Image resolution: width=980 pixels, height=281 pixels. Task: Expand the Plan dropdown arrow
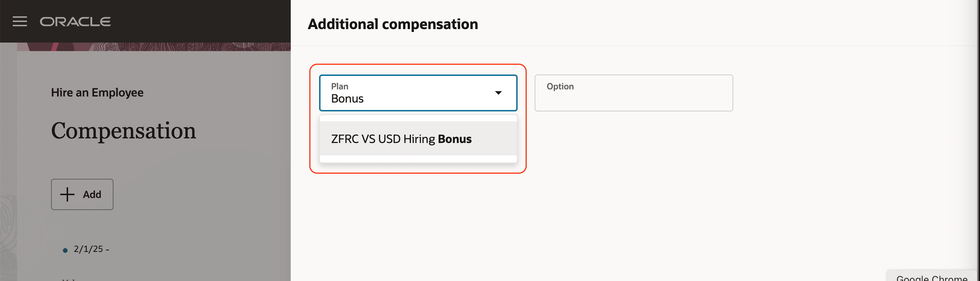(x=498, y=93)
